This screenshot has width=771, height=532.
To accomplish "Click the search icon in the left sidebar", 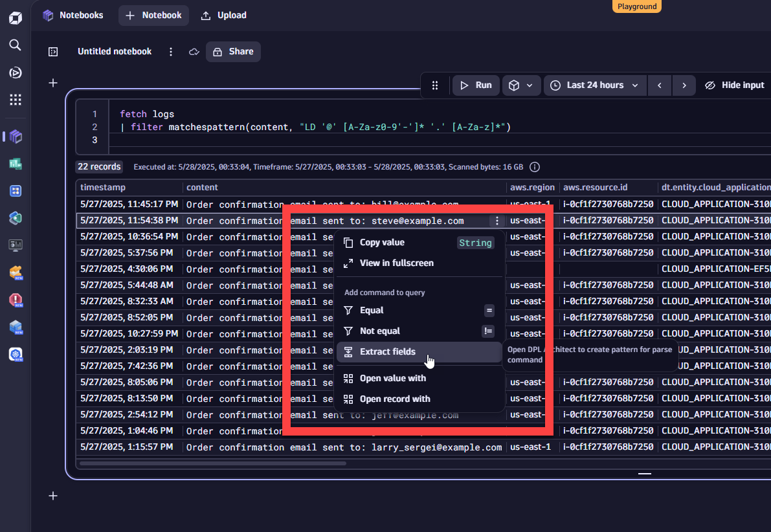I will pos(15,45).
